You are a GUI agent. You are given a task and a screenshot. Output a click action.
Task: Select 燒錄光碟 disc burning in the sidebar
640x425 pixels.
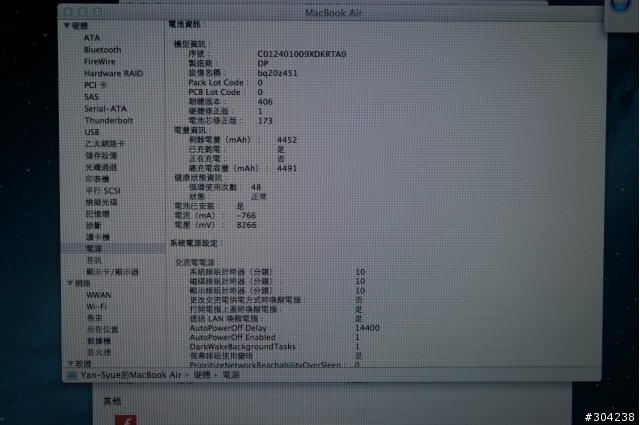[x=101, y=202]
